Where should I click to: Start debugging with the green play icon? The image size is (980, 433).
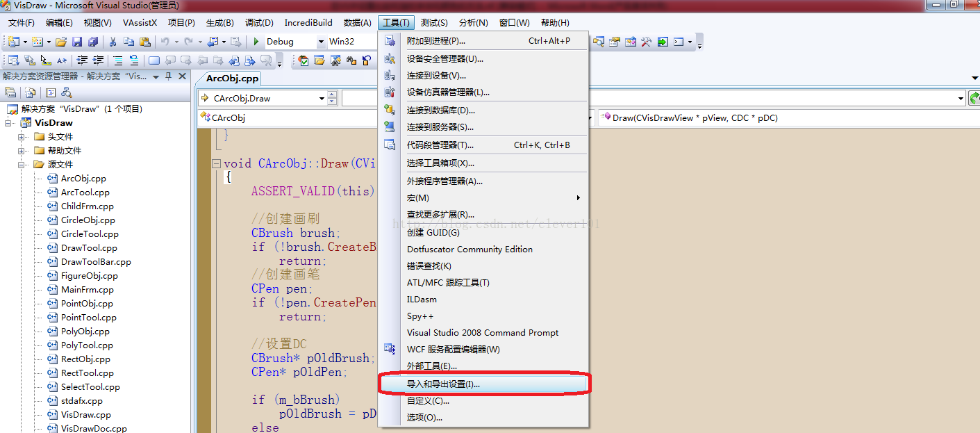pos(256,42)
